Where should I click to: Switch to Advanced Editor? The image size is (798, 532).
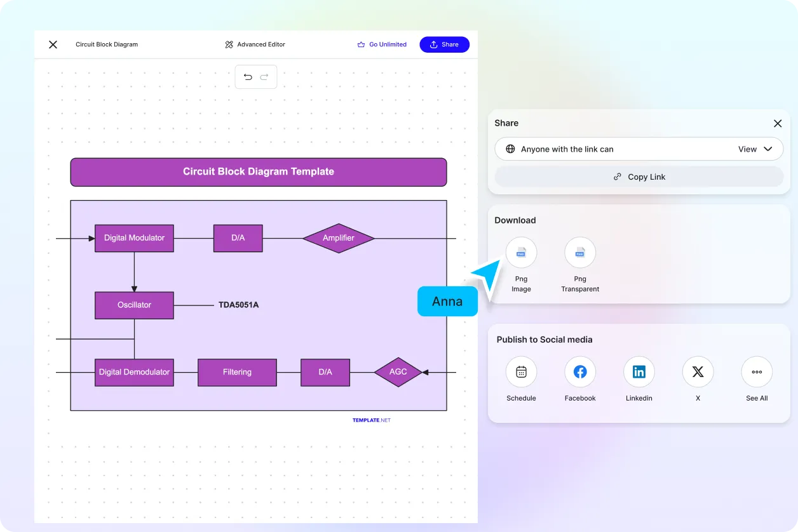point(255,44)
